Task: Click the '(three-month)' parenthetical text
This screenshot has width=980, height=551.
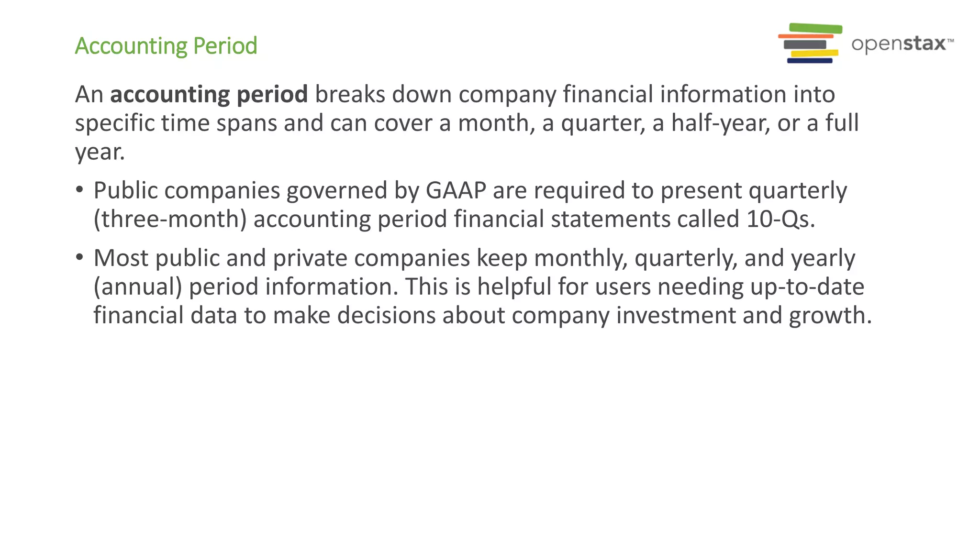Action: pos(170,220)
